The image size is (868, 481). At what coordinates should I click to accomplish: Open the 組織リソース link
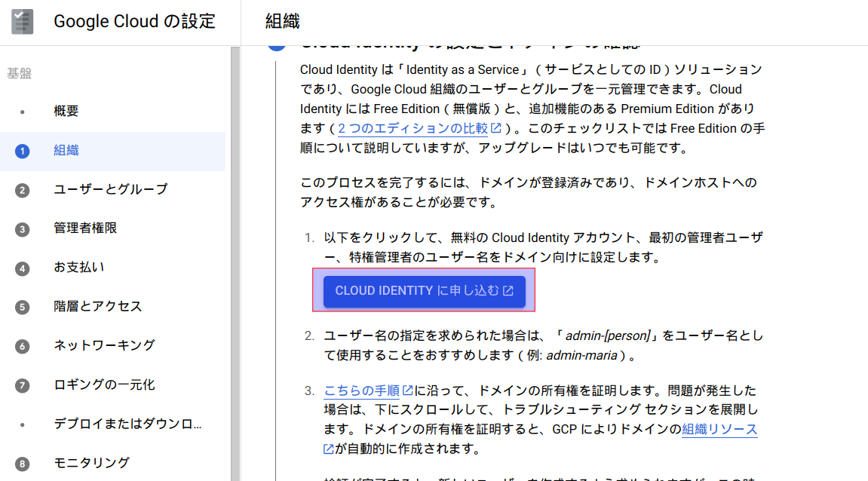(x=719, y=429)
